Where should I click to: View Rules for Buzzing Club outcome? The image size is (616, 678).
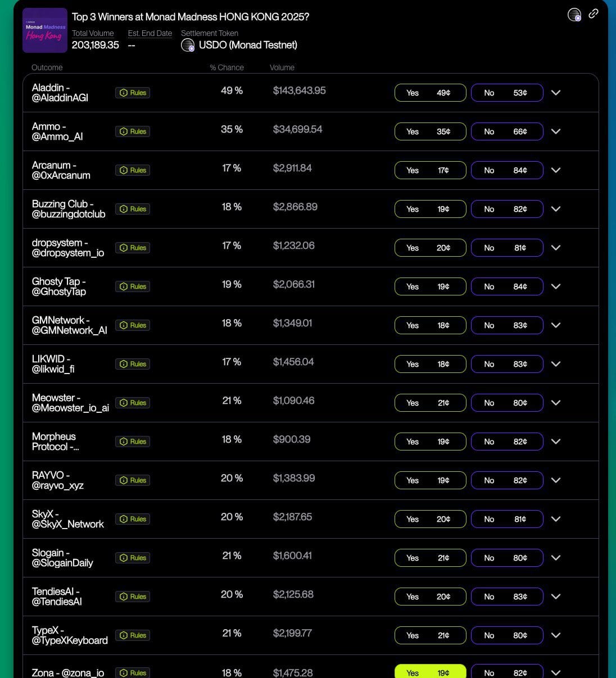click(133, 209)
